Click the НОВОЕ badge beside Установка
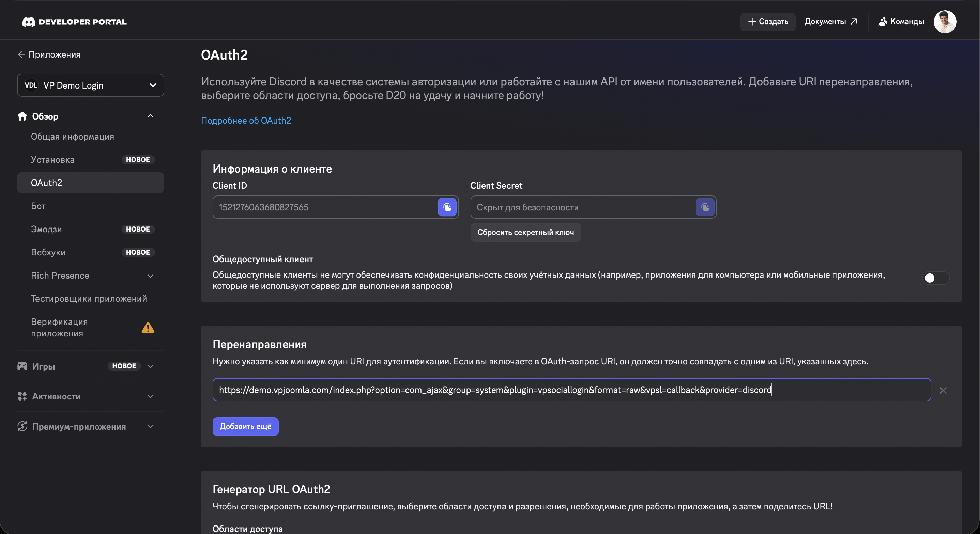The width and height of the screenshot is (980, 534). 138,160
